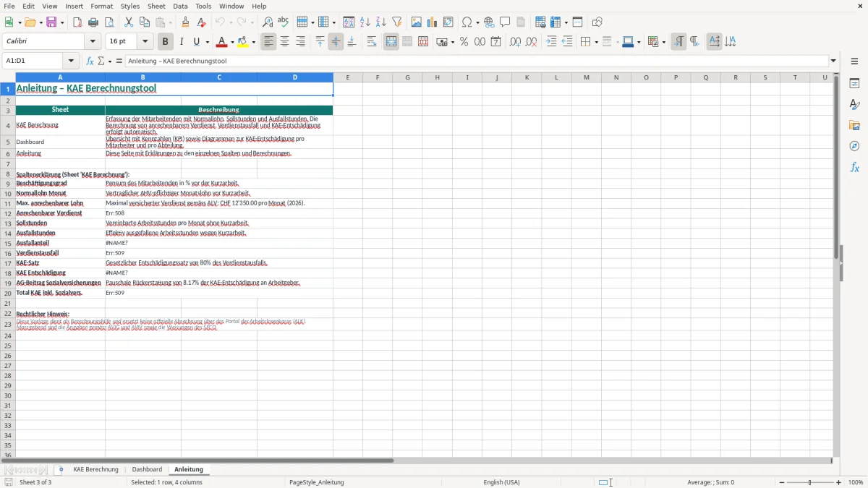Open borders dropdown arrow
This screenshot has height=488, width=868.
[595, 42]
